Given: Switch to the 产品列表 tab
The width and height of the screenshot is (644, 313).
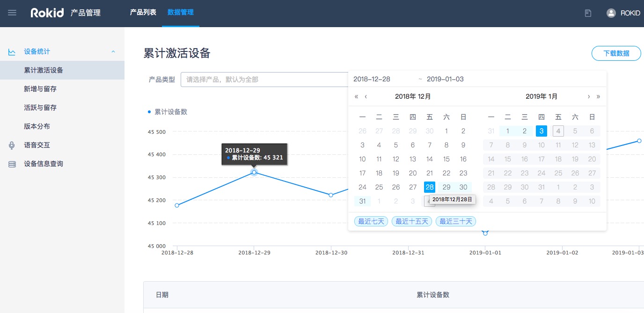Looking at the screenshot, I should [143, 13].
